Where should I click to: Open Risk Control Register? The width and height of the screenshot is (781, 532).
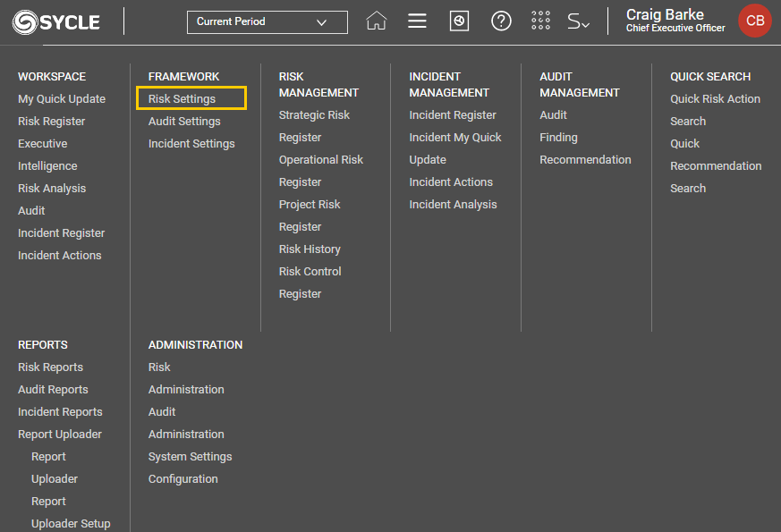pyautogui.click(x=310, y=283)
